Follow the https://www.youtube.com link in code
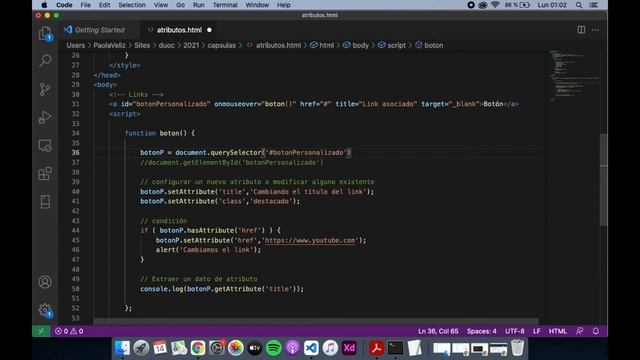This screenshot has height=360, width=640. pos(310,240)
